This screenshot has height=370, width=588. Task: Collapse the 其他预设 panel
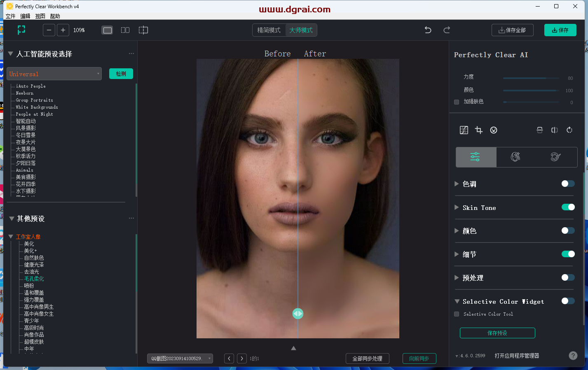pos(12,218)
